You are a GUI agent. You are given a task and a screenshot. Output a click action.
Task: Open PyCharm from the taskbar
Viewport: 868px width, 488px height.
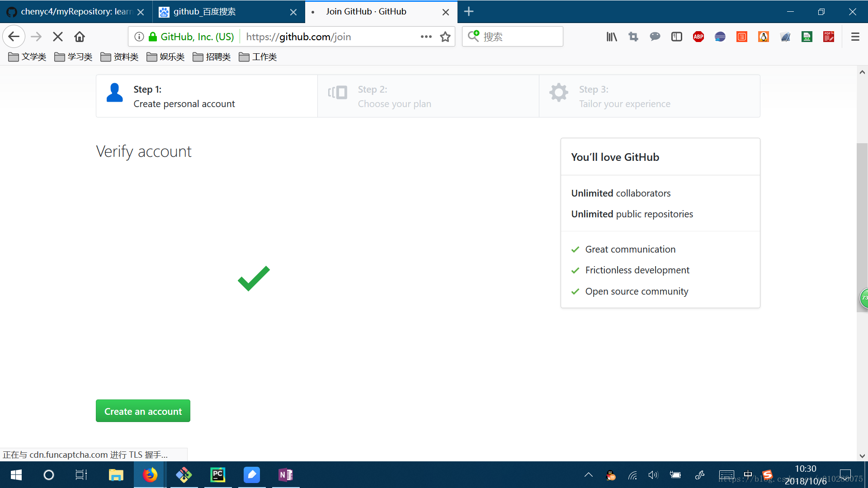point(218,475)
